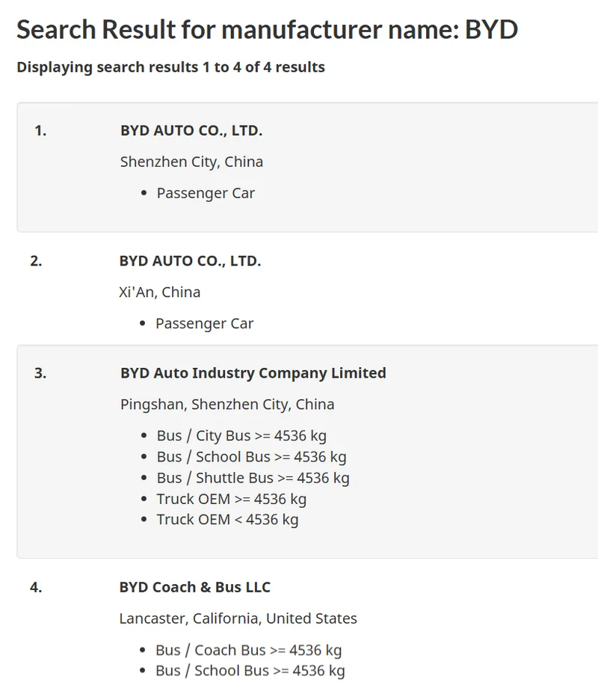Image resolution: width=598 pixels, height=700 pixels.
Task: Click the Lancaster, California, United States location
Action: point(238,618)
